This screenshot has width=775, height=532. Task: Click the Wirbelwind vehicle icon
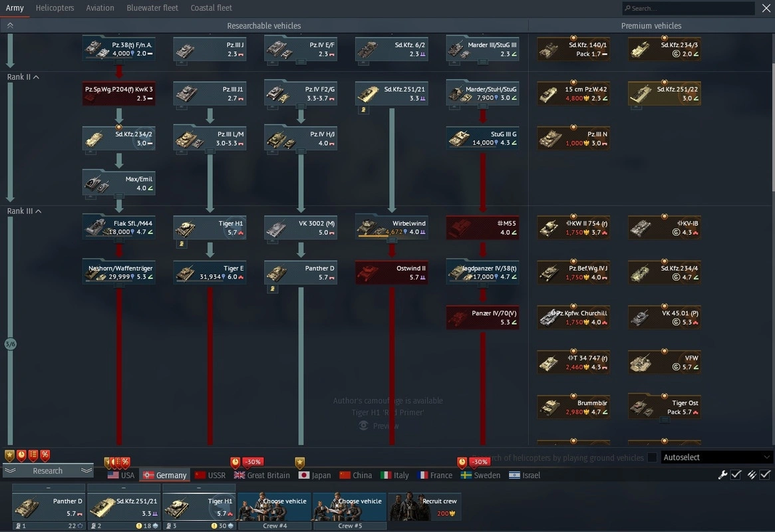coord(391,227)
